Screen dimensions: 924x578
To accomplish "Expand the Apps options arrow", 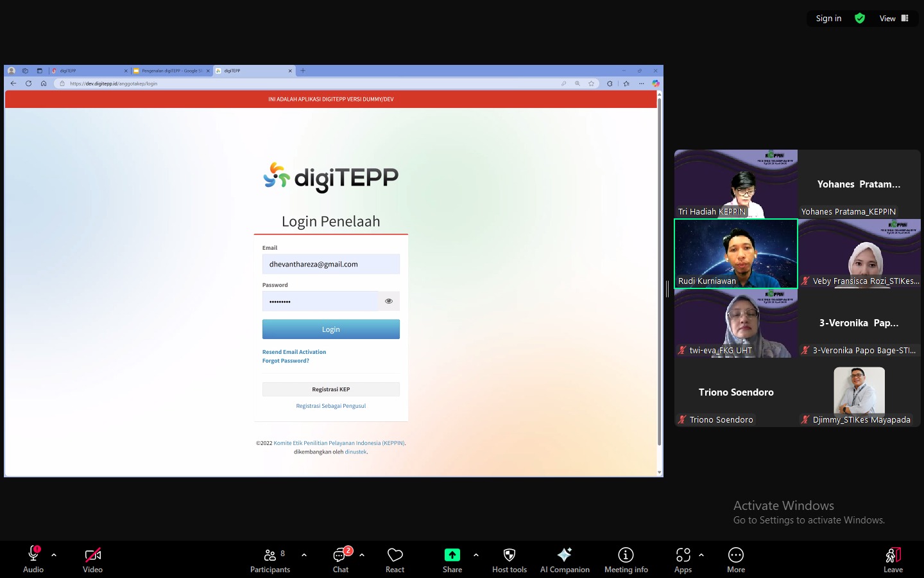I will (701, 555).
